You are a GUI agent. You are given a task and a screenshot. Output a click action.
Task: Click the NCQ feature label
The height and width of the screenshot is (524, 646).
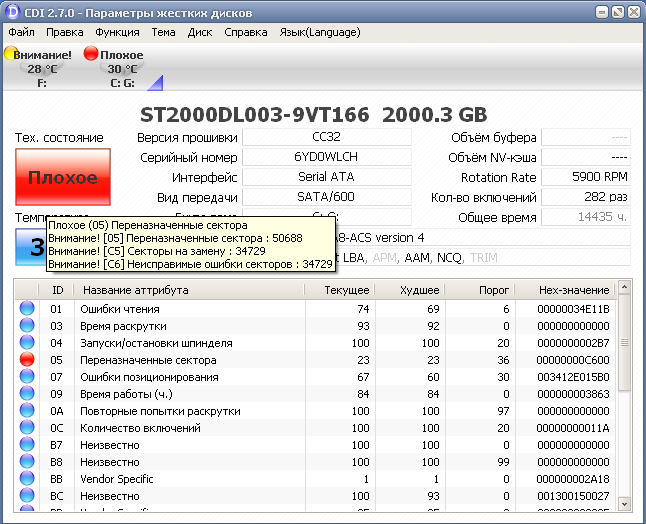pyautogui.click(x=450, y=258)
